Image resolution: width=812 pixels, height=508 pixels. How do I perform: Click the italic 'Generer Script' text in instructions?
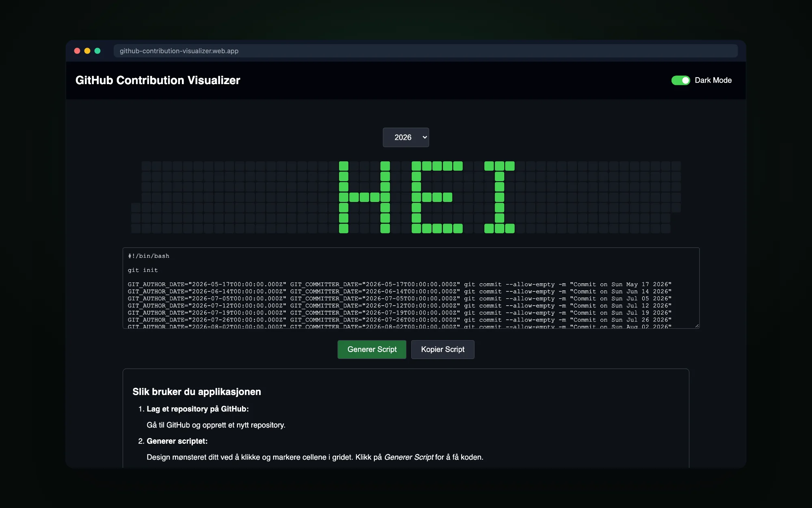point(408,457)
